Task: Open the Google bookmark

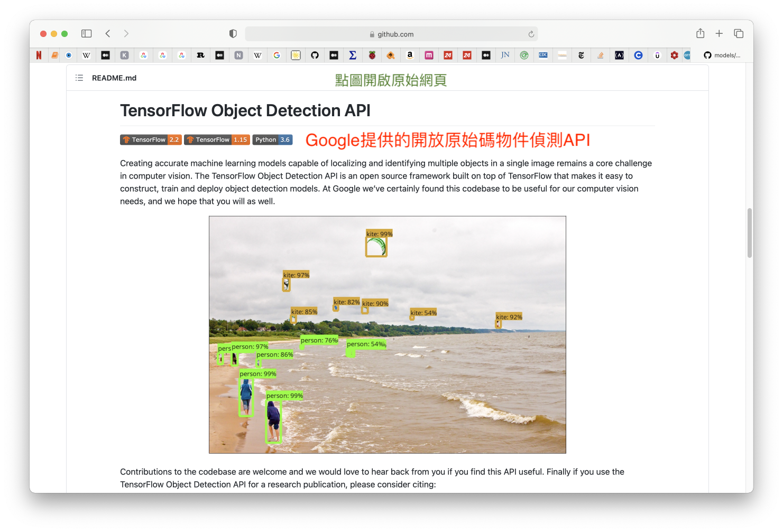Action: click(x=277, y=55)
